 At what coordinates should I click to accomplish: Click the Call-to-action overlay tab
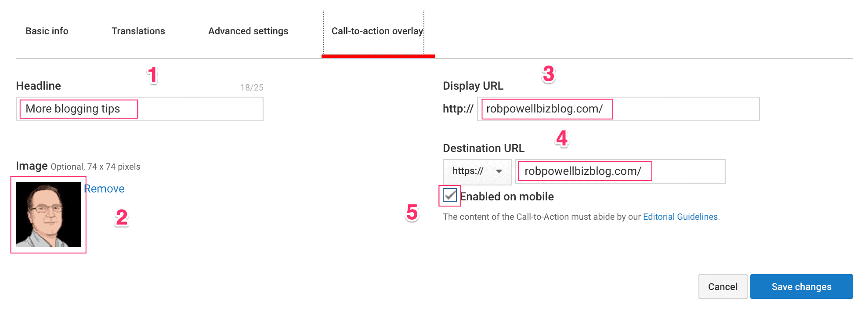(378, 31)
